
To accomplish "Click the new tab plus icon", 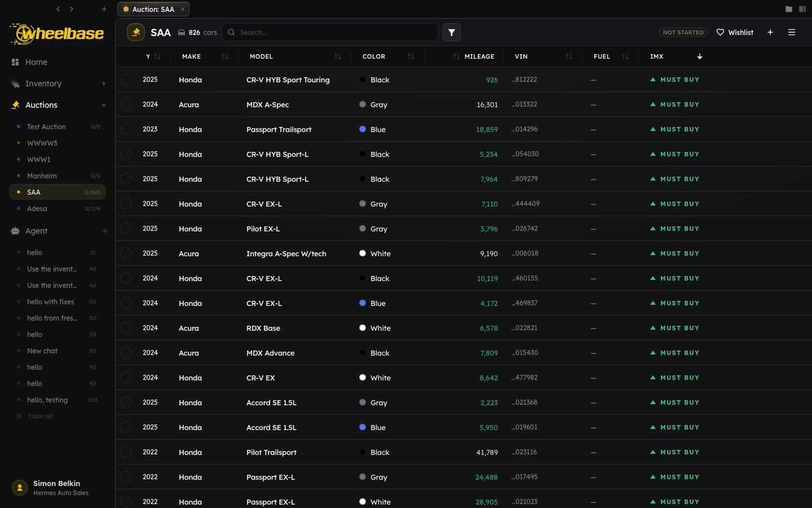I will (104, 9).
